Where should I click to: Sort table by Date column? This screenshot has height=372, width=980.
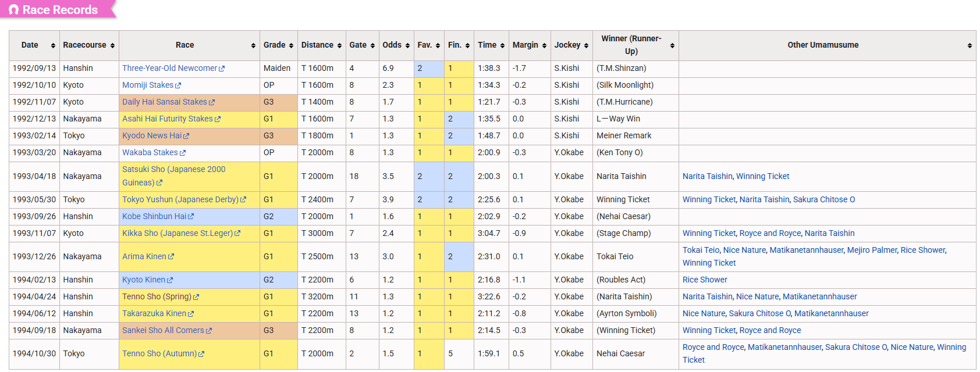point(53,45)
